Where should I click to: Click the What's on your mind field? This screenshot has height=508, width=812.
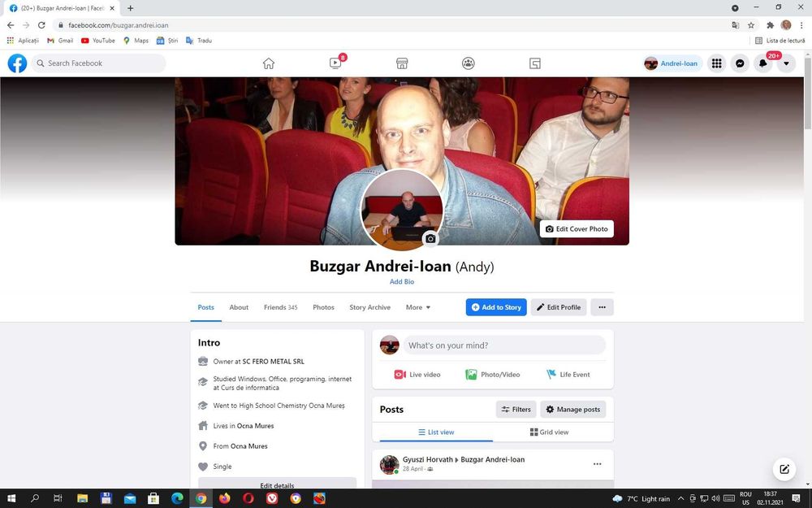tap(504, 345)
